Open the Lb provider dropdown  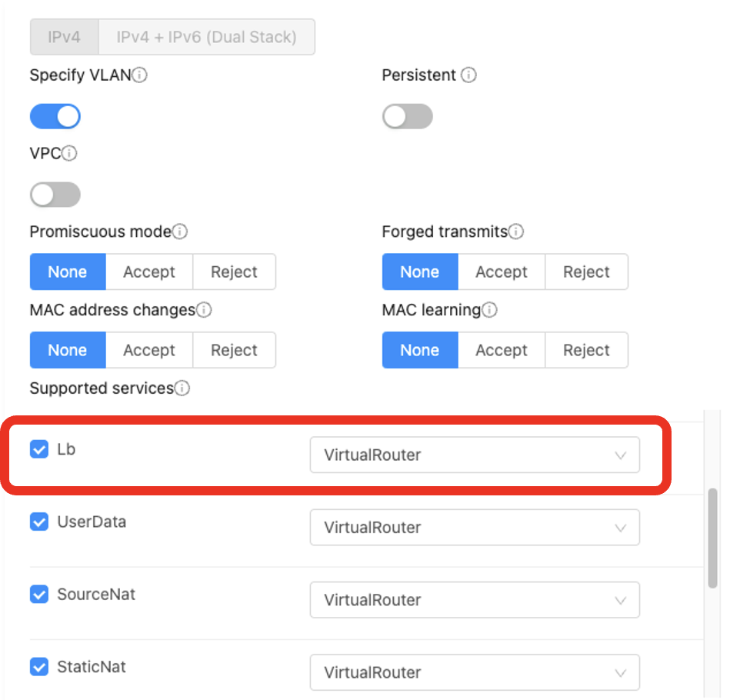(475, 455)
